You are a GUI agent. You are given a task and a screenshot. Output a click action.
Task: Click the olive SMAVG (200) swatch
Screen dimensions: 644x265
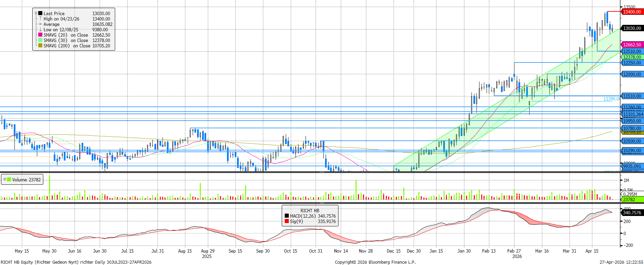click(x=40, y=46)
